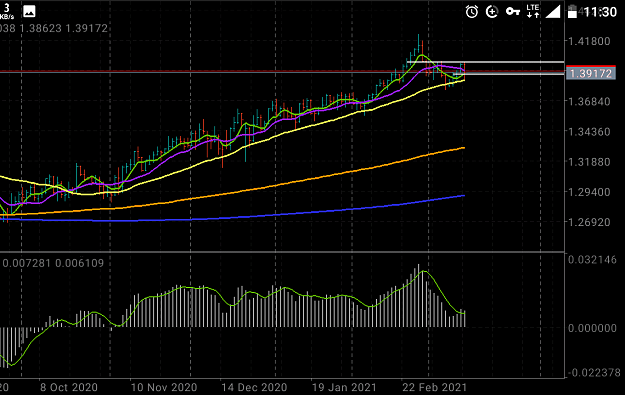Select the 10 Nov 2020 date label
Viewport: 625px width, 395px height.
click(164, 387)
